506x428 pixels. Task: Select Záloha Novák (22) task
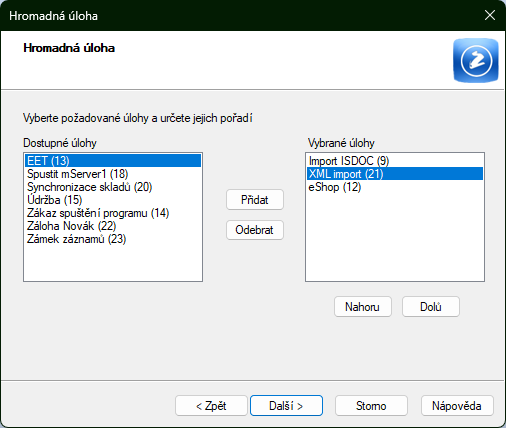click(113, 226)
